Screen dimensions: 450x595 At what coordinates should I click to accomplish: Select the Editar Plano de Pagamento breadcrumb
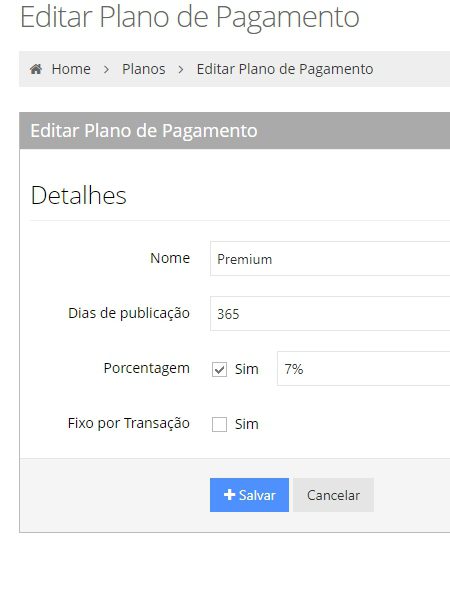click(285, 69)
